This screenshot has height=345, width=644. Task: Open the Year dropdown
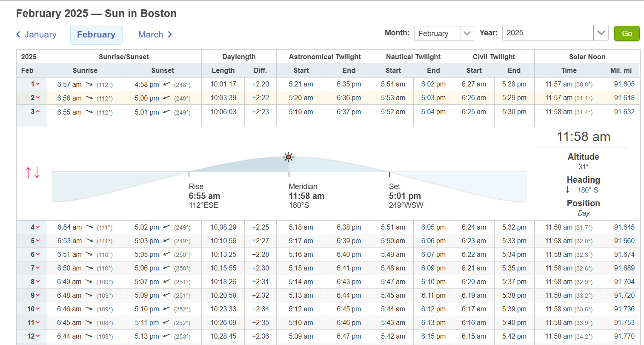(x=555, y=33)
